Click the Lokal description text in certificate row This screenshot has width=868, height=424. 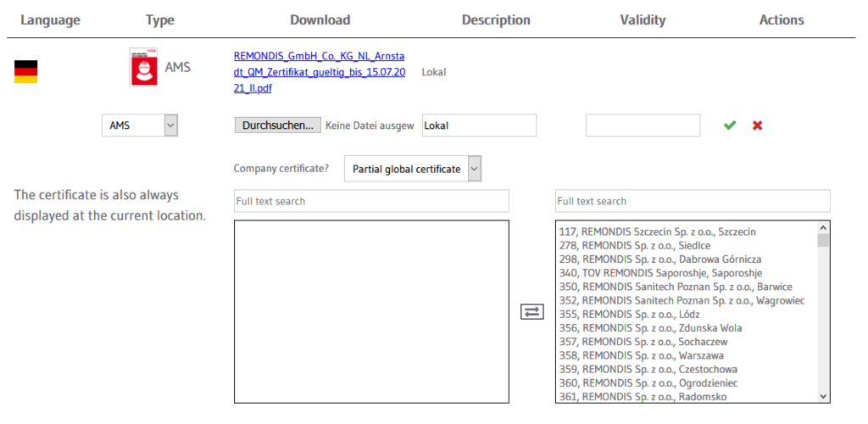click(434, 72)
